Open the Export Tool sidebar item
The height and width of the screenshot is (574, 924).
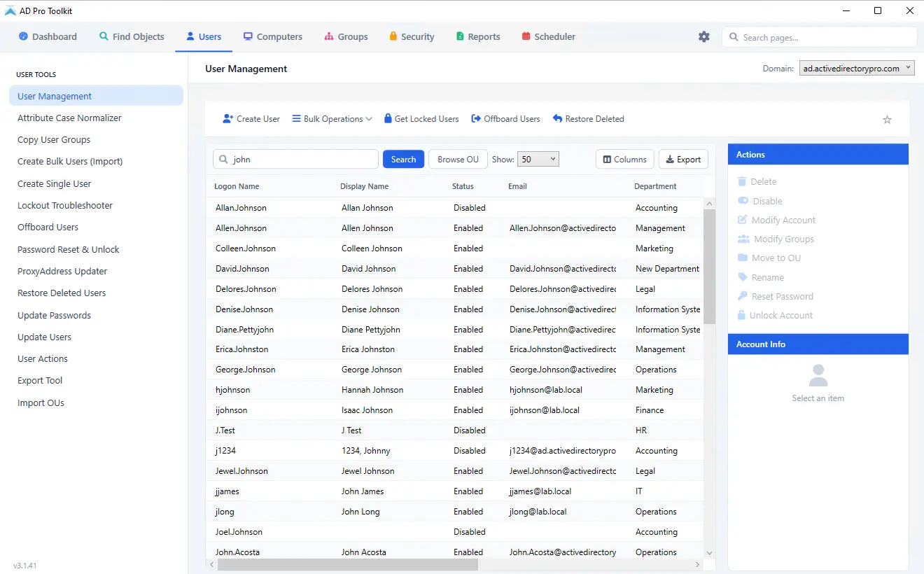pos(96,380)
